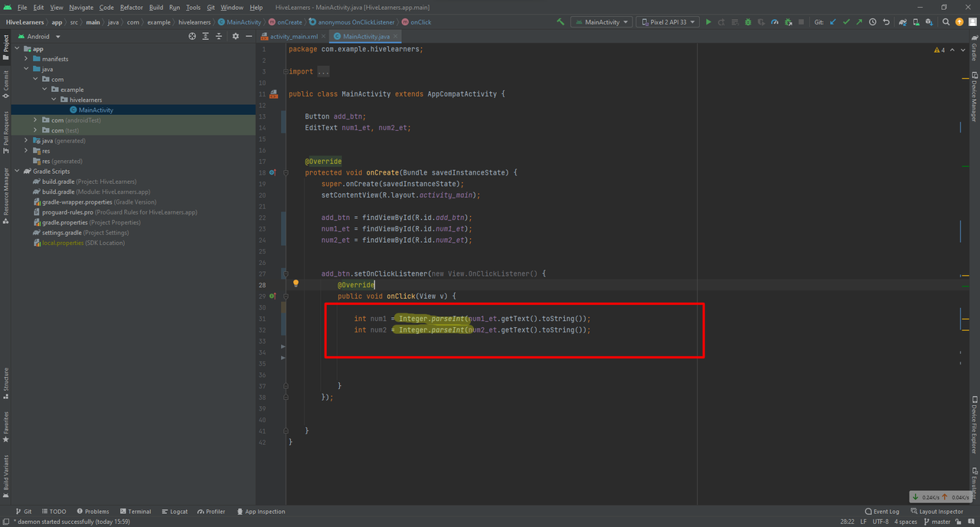Attach debugger to Android process icon
This screenshot has height=527, width=980.
pos(788,22)
